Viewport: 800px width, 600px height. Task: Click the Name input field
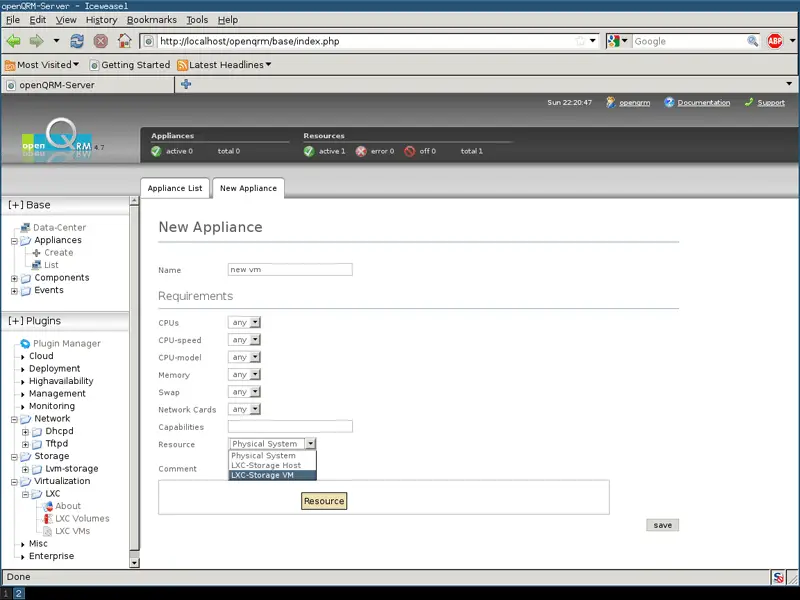click(290, 269)
